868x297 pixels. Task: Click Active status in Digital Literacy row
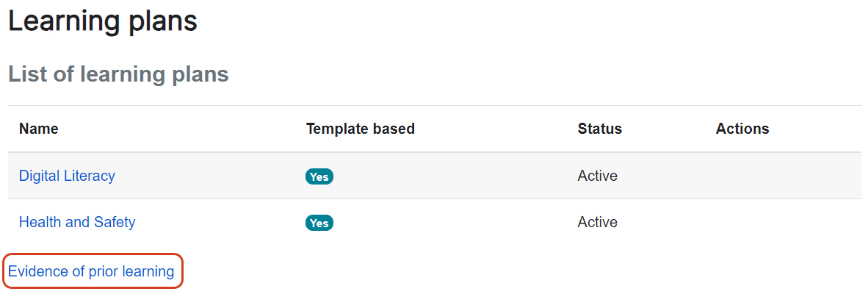point(597,176)
